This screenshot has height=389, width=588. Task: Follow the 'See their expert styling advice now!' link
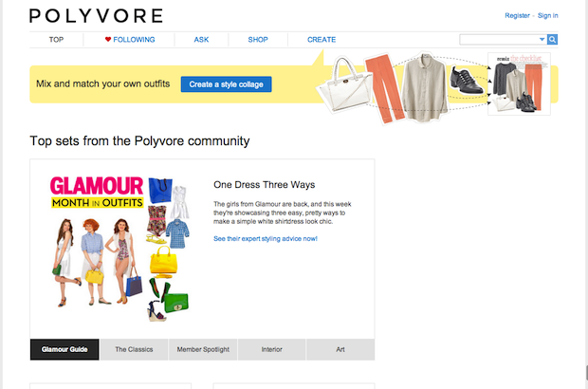[x=266, y=238]
